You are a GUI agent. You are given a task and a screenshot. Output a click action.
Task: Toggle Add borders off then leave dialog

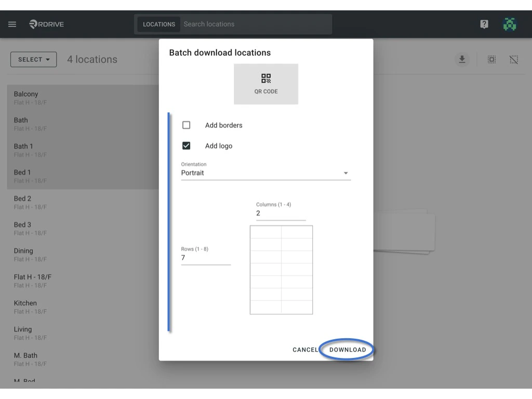click(186, 125)
